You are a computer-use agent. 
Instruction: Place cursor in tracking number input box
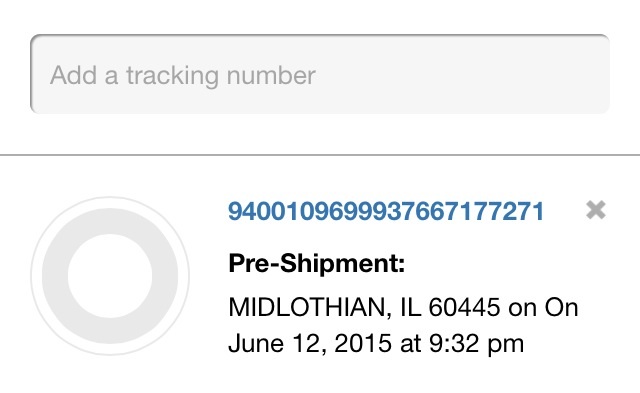320,74
